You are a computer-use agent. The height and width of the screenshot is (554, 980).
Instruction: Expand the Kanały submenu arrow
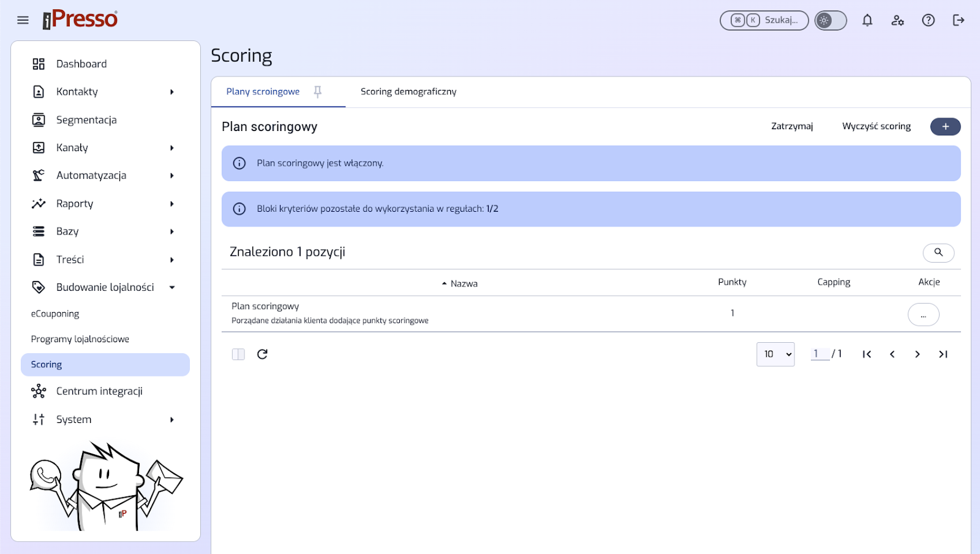[x=172, y=148]
